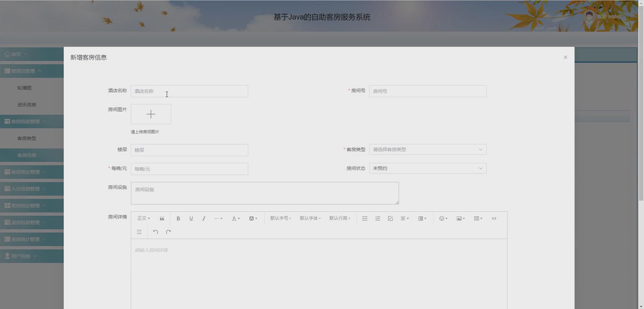Insert a blockquote in the room details
Screen dimensions: 644x309
162,218
